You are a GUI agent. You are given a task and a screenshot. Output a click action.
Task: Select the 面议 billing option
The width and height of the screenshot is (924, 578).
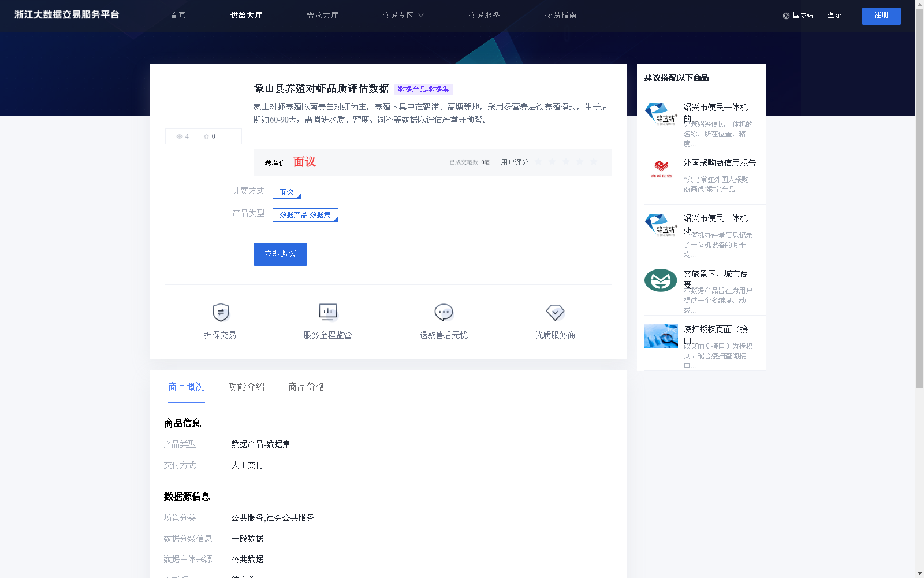pyautogui.click(x=287, y=192)
